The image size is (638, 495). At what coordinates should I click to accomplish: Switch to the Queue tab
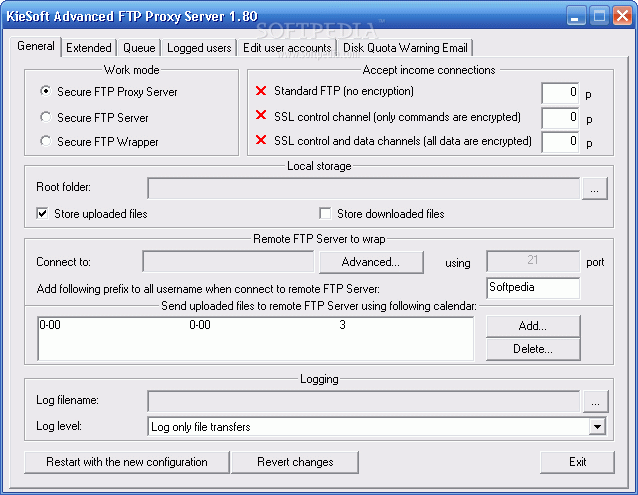(x=139, y=48)
